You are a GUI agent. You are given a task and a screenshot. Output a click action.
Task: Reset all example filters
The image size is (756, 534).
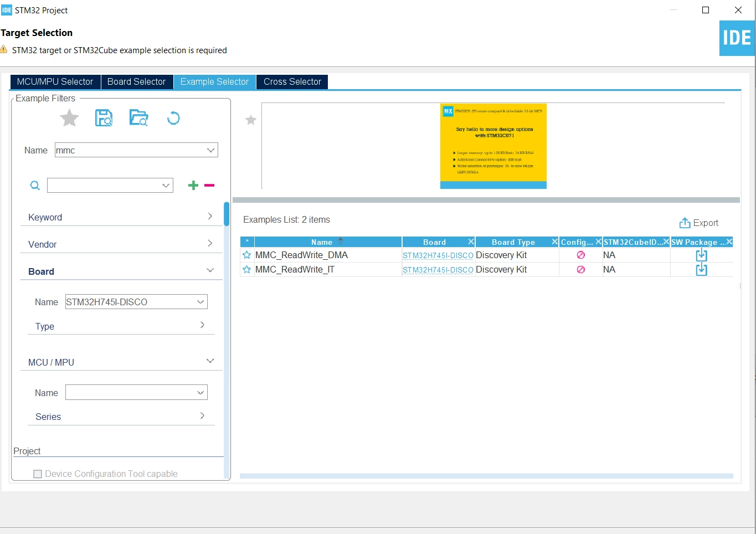coord(173,118)
